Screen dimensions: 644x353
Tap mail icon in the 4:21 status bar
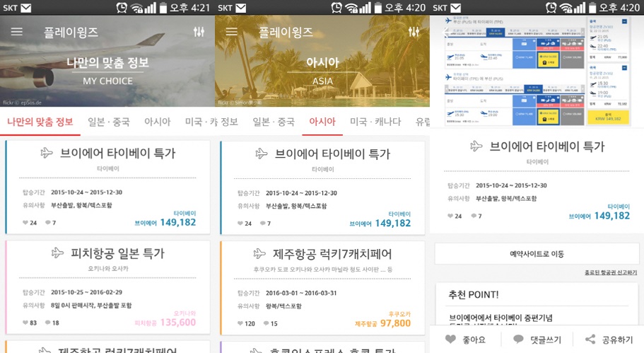[x=26, y=8]
